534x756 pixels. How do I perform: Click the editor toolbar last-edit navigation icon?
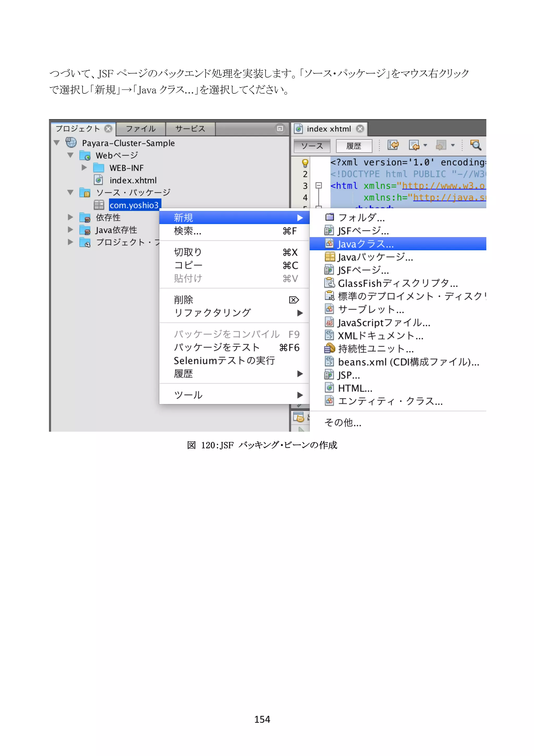click(393, 145)
